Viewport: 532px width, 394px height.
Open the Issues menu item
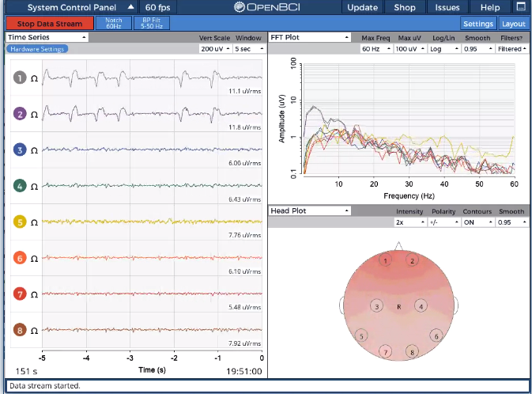click(447, 8)
